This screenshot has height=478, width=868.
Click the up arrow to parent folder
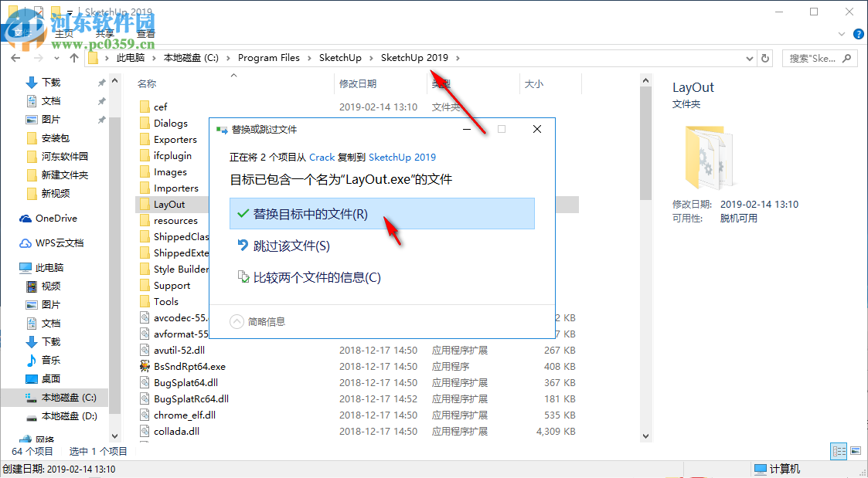(73, 57)
